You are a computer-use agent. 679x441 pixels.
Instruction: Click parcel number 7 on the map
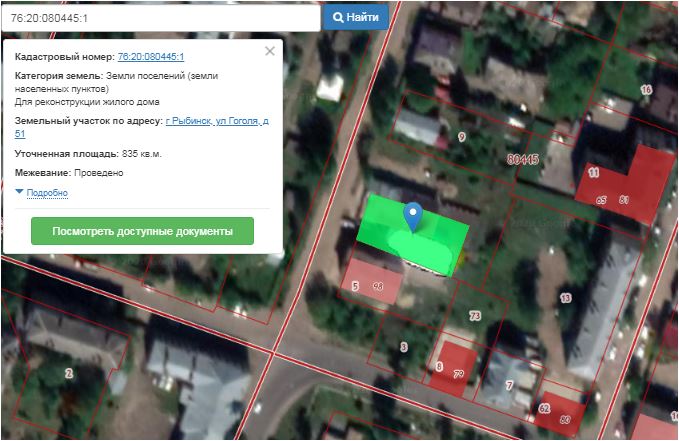[x=508, y=385]
